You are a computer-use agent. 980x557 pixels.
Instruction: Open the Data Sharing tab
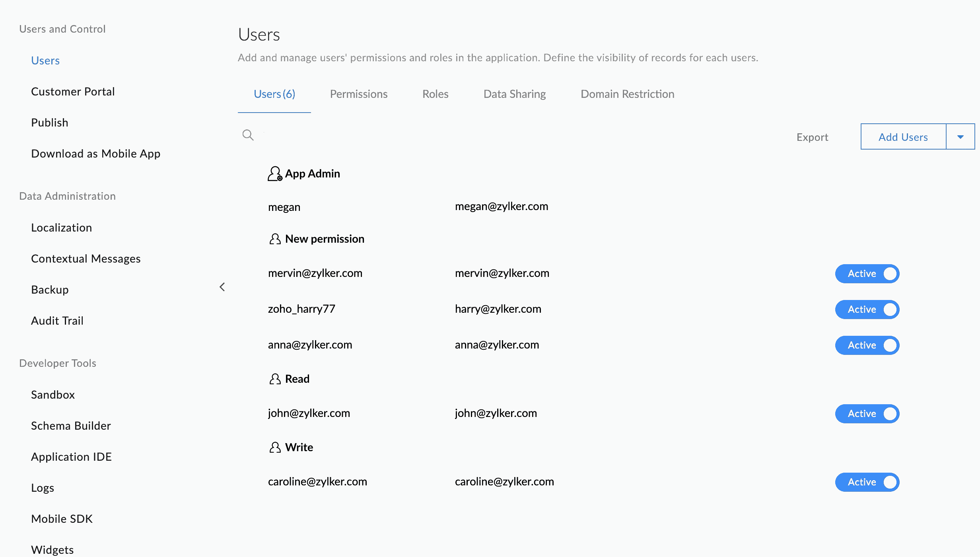pos(514,94)
